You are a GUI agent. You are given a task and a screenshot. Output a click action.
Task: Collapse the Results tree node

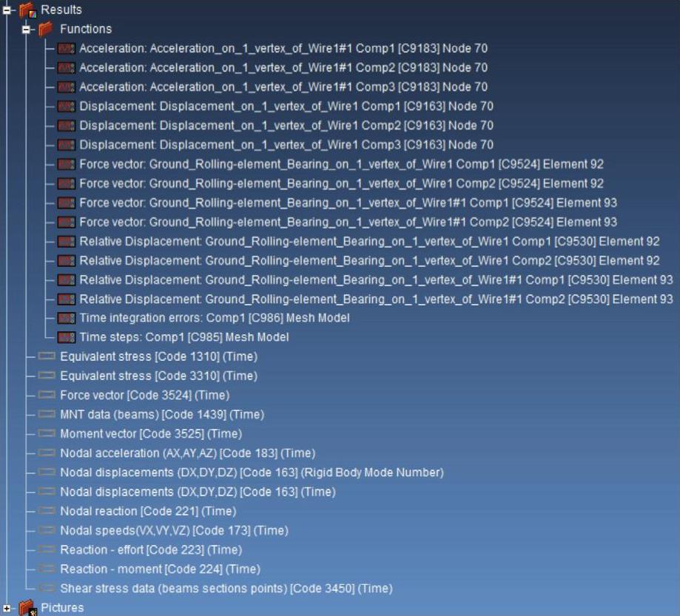(x=8, y=10)
